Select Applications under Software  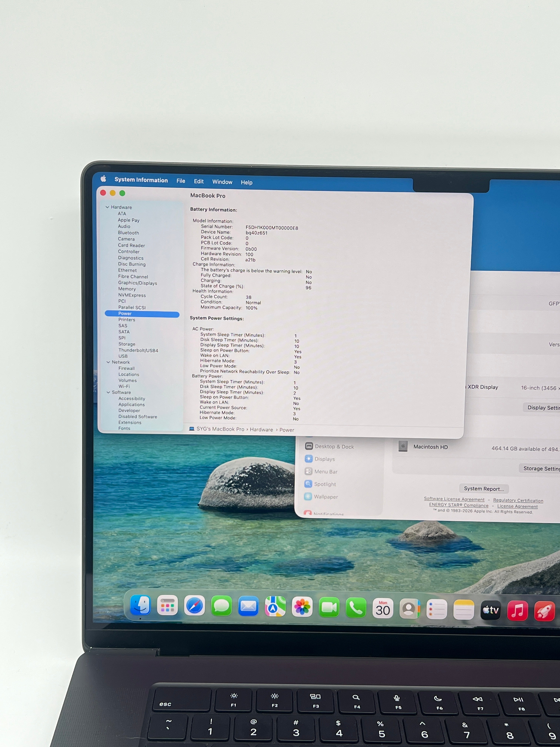[x=132, y=405]
